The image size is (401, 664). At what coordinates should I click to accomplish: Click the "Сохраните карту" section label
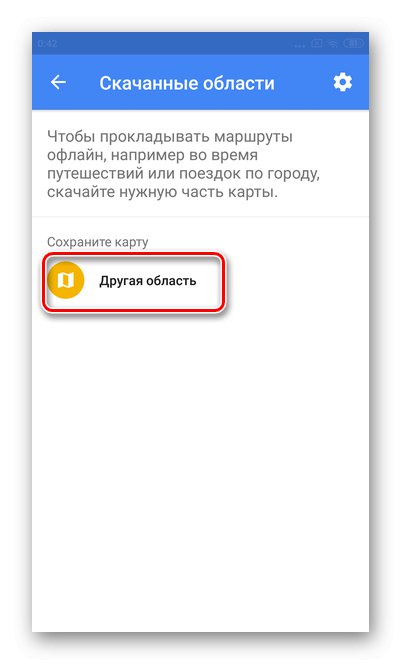pos(97,242)
